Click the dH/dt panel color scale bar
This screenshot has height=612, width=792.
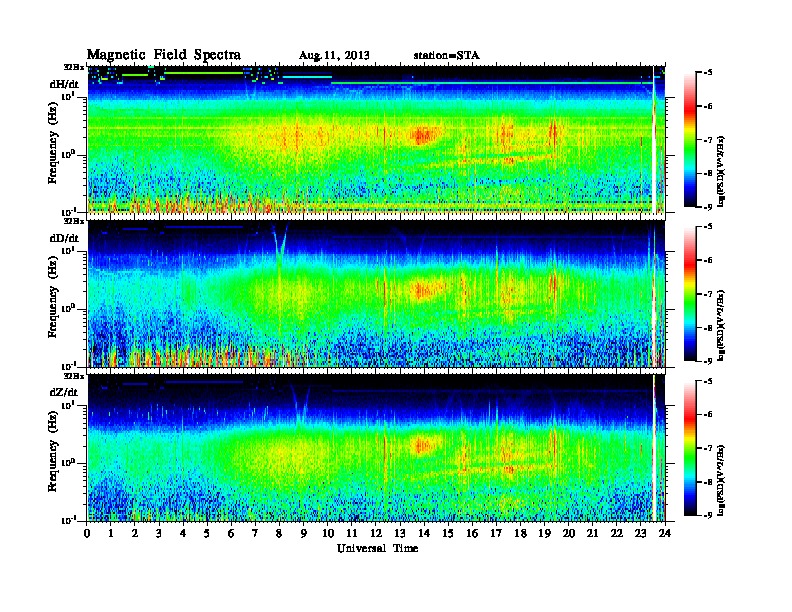click(690, 140)
